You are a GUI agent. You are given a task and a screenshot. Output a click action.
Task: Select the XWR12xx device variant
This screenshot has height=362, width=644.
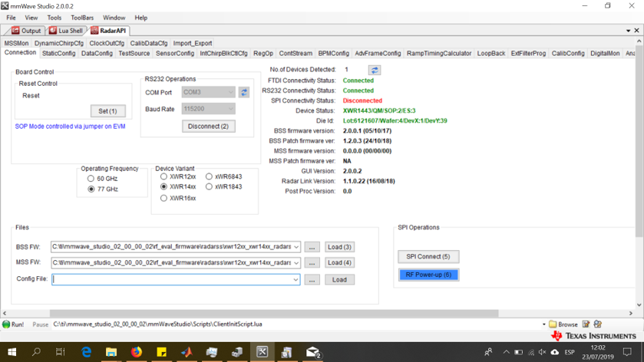163,176
